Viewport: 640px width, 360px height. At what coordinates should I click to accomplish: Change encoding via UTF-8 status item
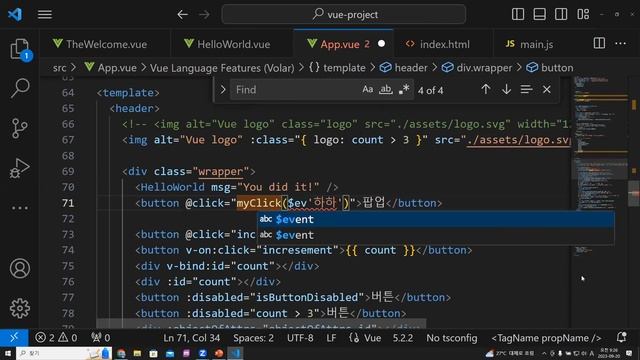tap(300, 338)
